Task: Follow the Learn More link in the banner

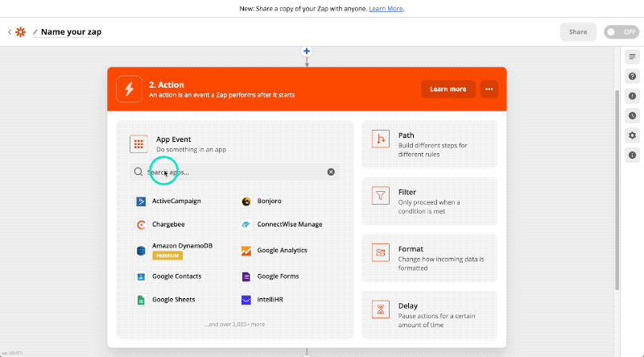Action: [386, 9]
